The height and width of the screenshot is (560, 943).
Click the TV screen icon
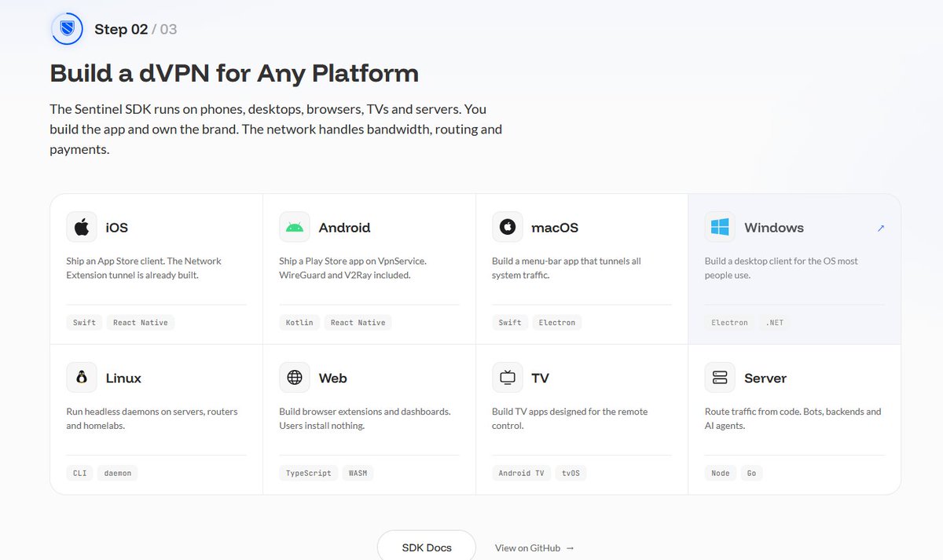pyautogui.click(x=508, y=378)
